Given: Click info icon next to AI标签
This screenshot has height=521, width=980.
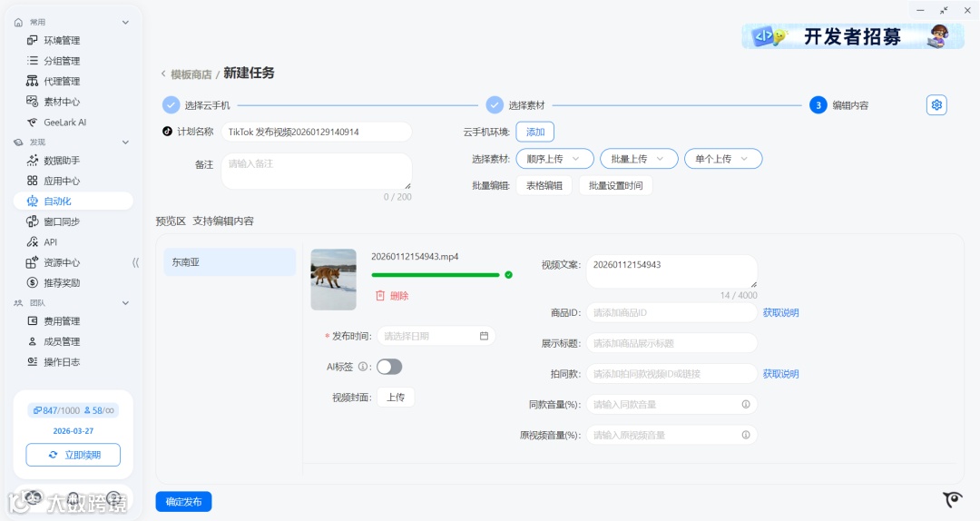Looking at the screenshot, I should pyautogui.click(x=362, y=367).
